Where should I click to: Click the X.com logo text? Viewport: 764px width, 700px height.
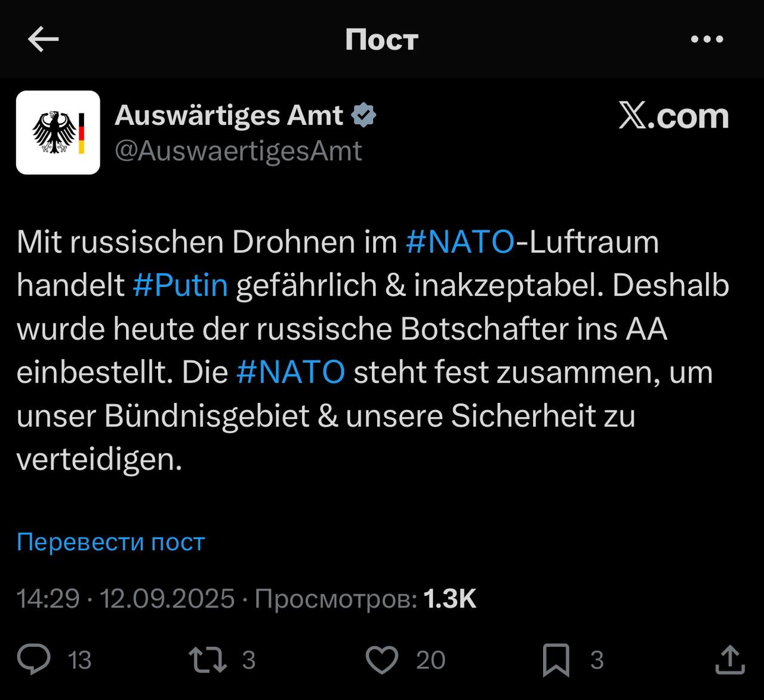coord(674,115)
